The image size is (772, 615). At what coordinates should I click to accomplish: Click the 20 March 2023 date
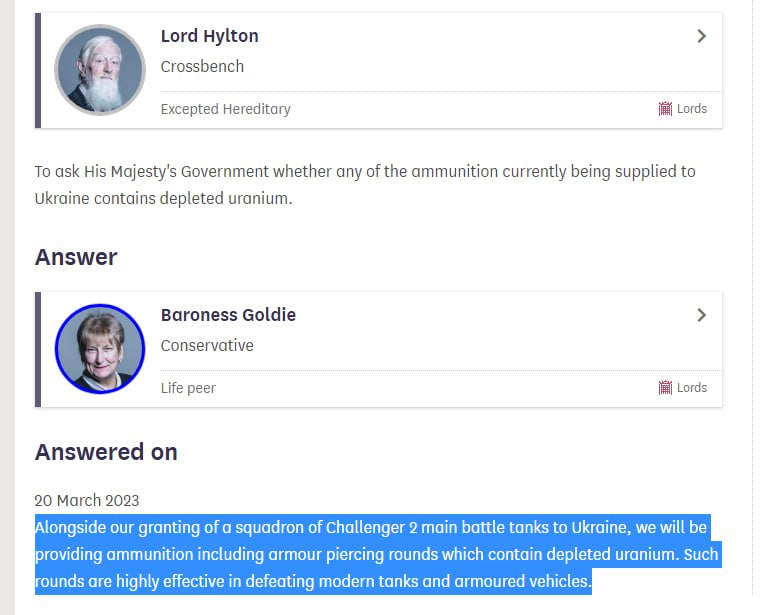click(x=87, y=500)
